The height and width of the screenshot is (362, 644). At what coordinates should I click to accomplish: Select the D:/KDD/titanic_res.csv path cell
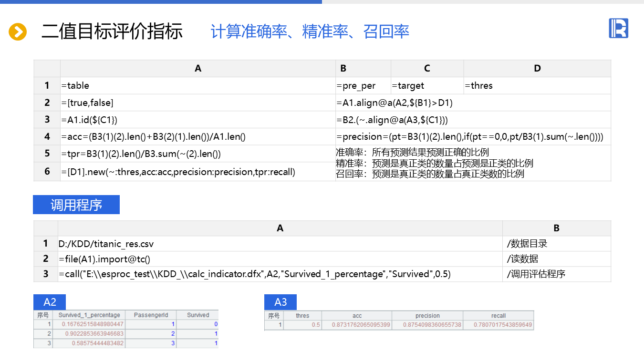point(280,244)
